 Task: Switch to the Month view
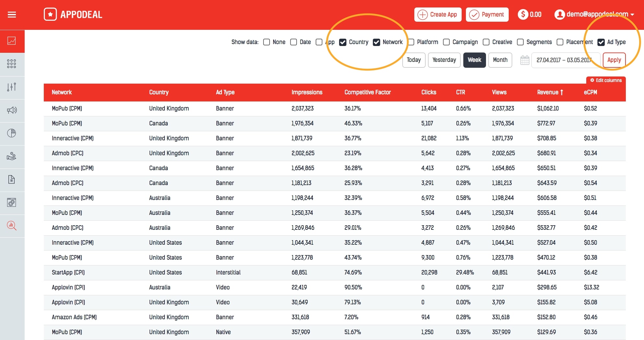pyautogui.click(x=500, y=60)
